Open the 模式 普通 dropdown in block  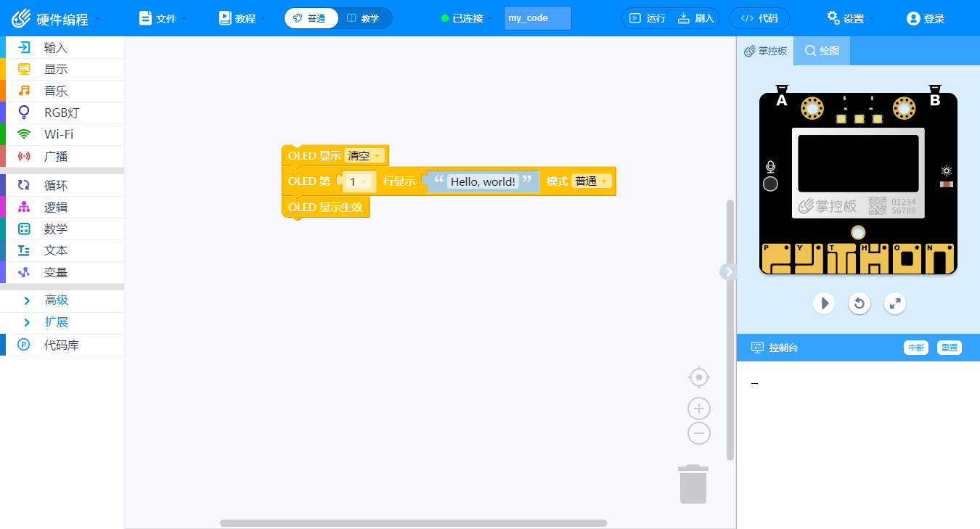point(592,181)
